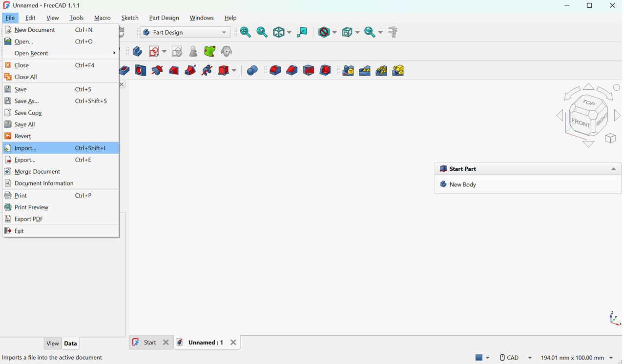The height and width of the screenshot is (364, 624).
Task: Click the green Sub-Shape Binder icon
Action: pos(210,51)
